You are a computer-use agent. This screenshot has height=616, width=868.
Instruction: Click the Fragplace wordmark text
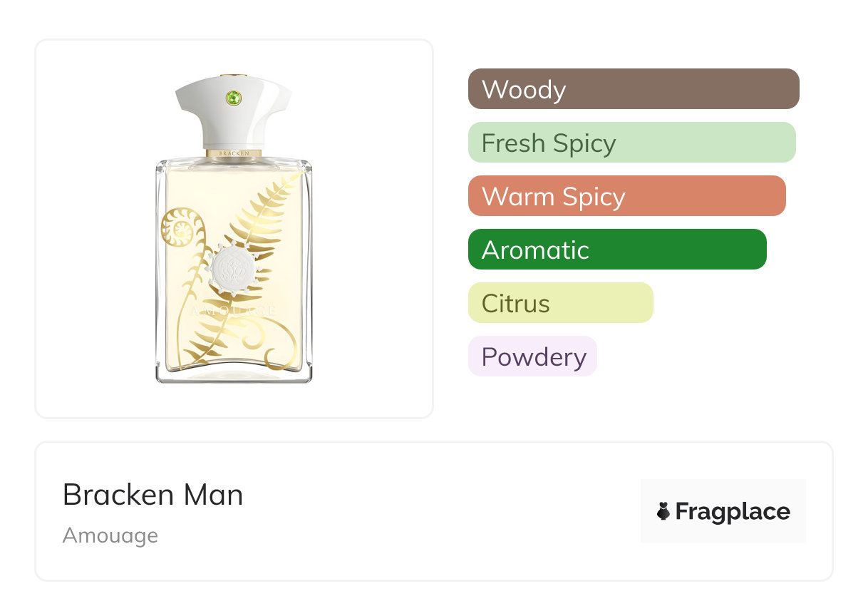tap(733, 511)
